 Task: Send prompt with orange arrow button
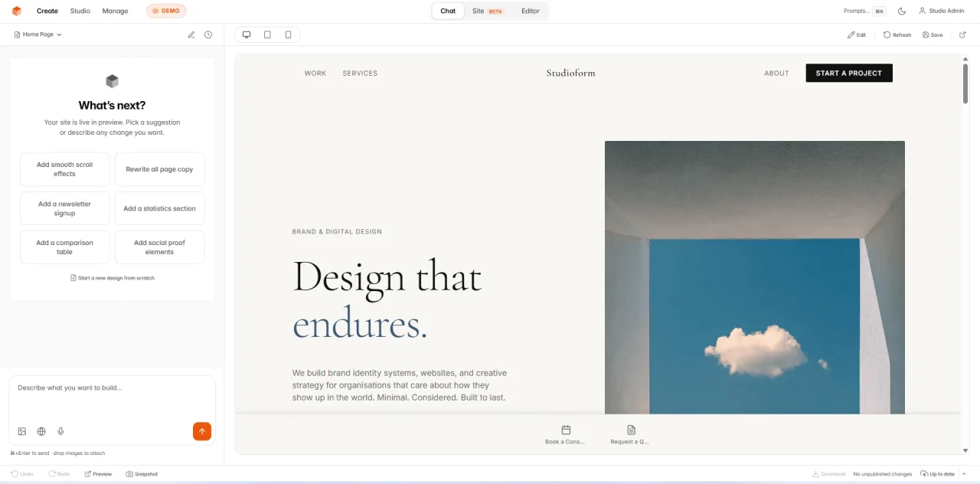pyautogui.click(x=202, y=431)
